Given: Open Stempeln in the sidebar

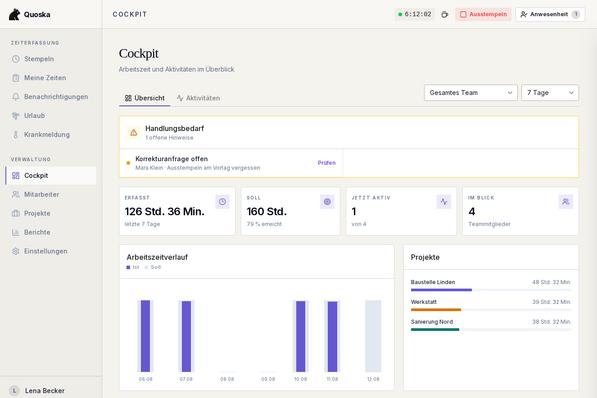Looking at the screenshot, I should (51, 59).
